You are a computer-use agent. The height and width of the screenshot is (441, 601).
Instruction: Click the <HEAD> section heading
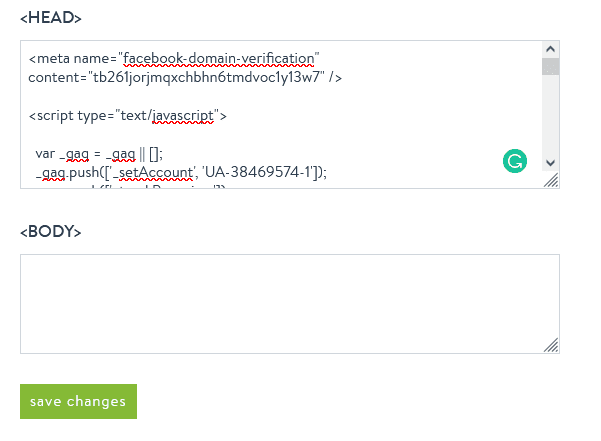51,17
